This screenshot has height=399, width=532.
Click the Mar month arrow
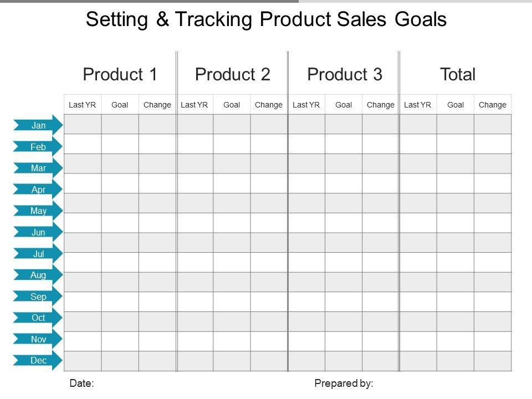(x=38, y=168)
